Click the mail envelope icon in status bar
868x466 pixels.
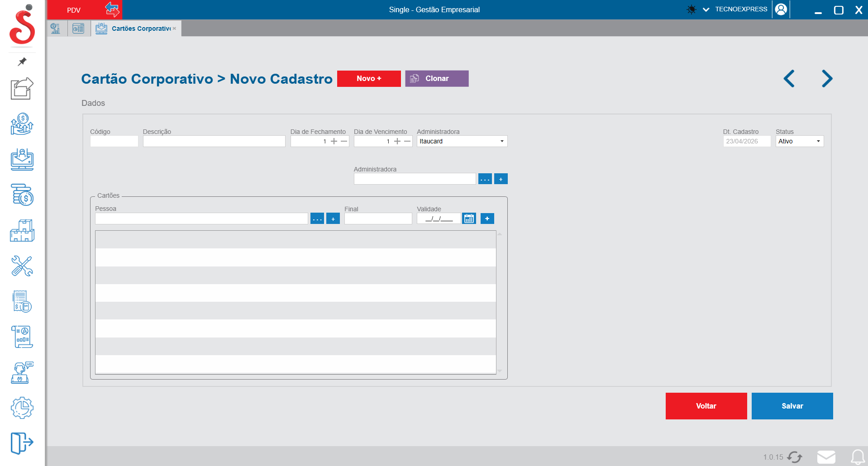tap(826, 457)
